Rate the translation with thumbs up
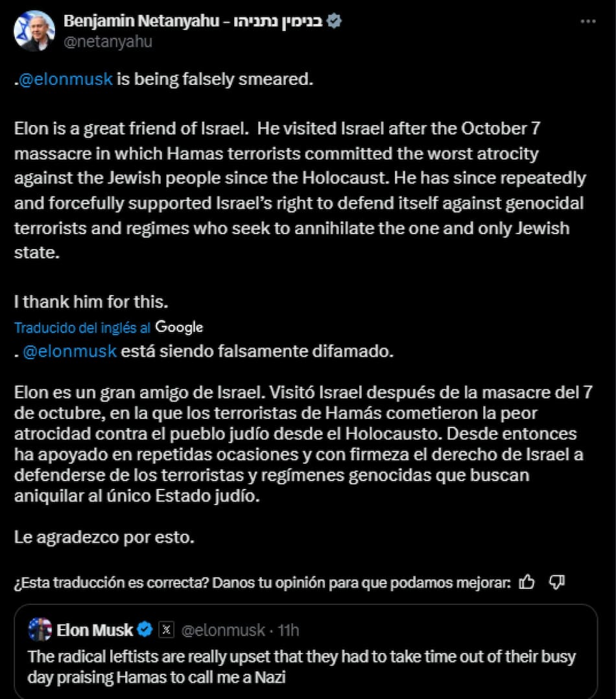The width and height of the screenshot is (616, 699). pos(527,582)
